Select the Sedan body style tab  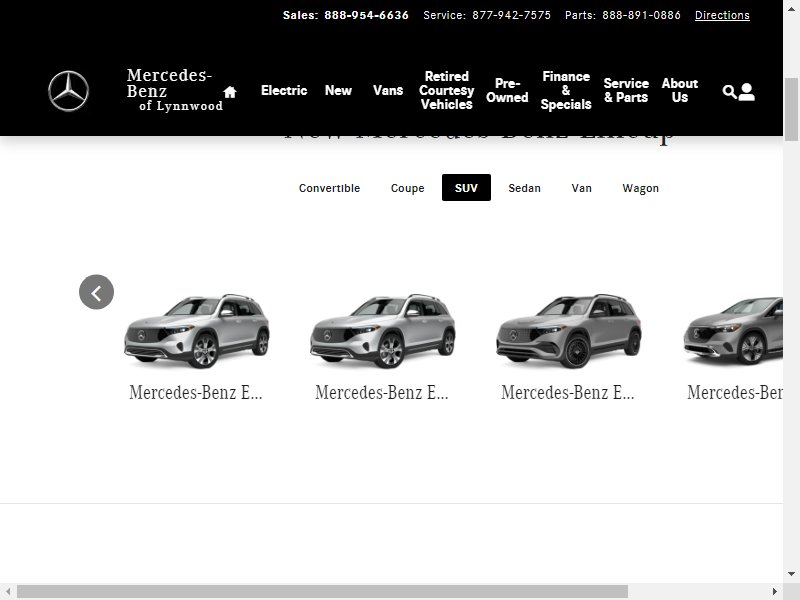coord(524,188)
